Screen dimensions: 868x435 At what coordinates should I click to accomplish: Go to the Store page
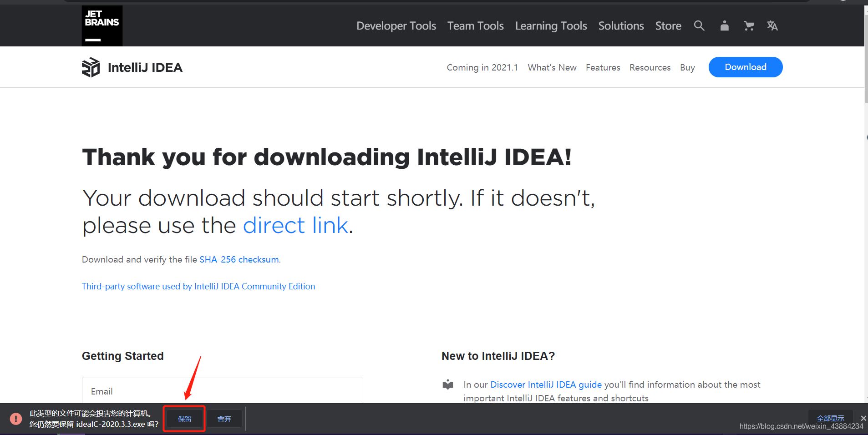[668, 26]
